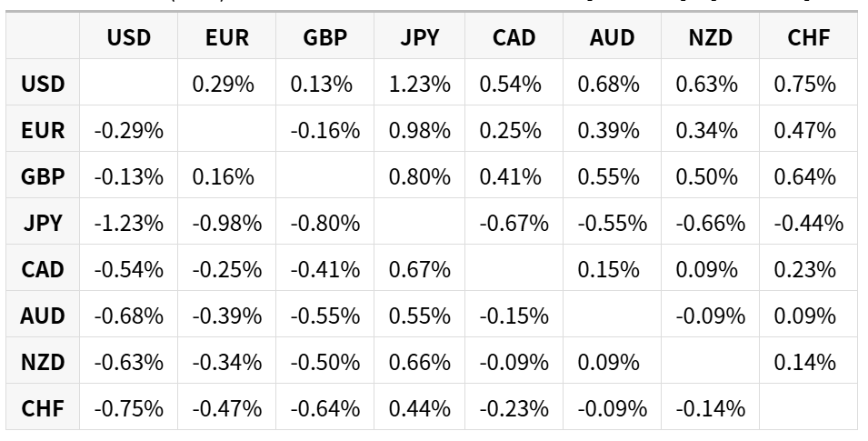Click the USD column header

point(128,36)
